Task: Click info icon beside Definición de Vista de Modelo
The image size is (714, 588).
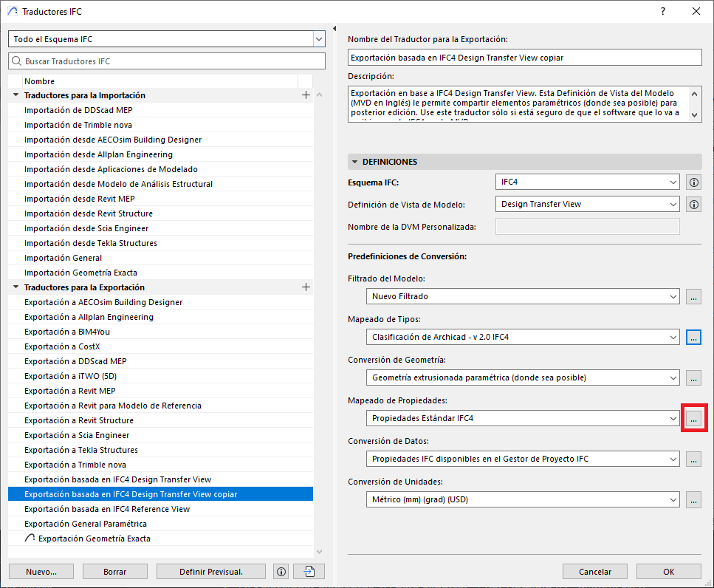Action: [x=693, y=205]
